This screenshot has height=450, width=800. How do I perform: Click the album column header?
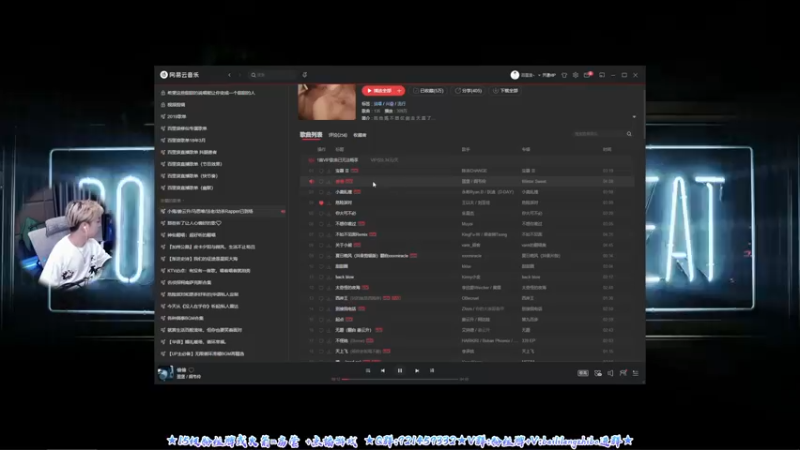526,149
